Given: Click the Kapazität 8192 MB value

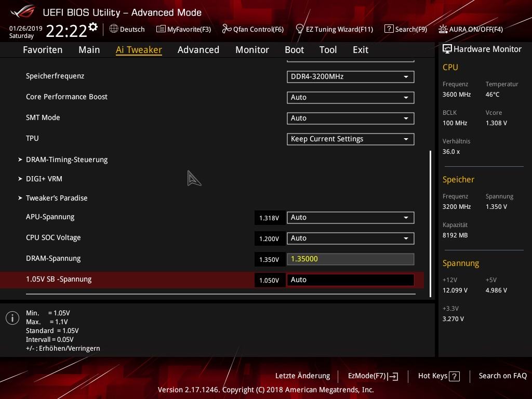Looking at the screenshot, I should tap(455, 235).
